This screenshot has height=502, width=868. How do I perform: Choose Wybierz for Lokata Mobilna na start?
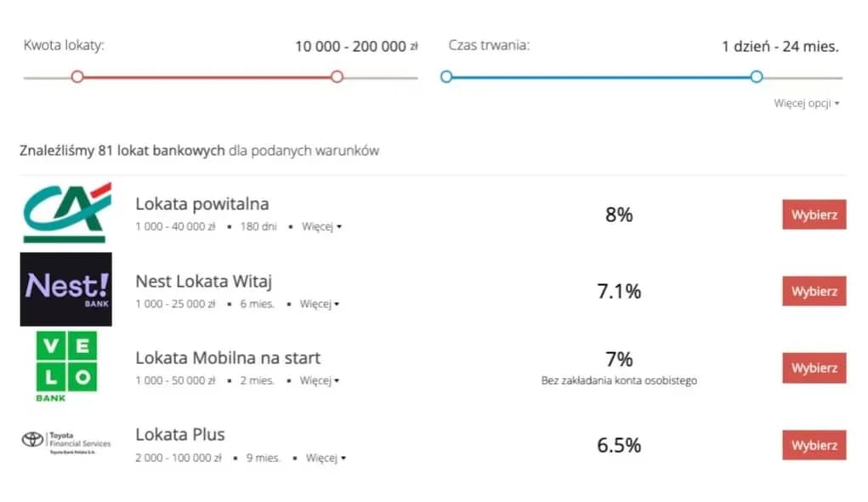pyautogui.click(x=814, y=368)
